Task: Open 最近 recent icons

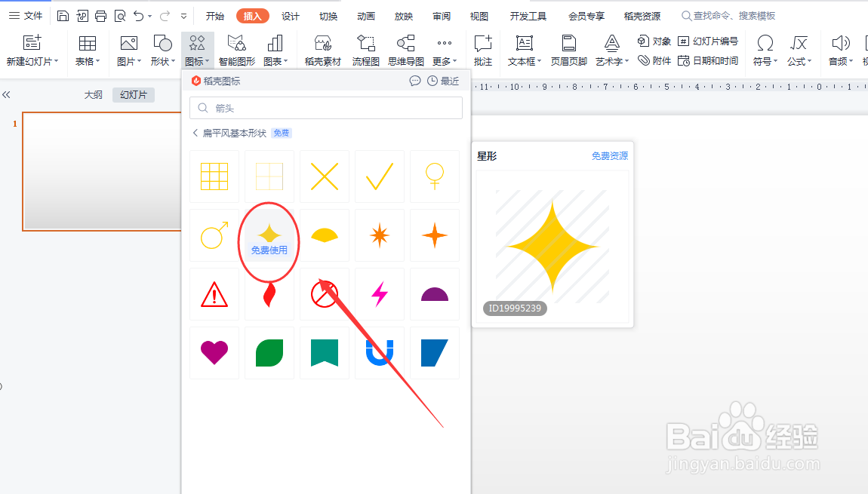Action: click(x=443, y=81)
